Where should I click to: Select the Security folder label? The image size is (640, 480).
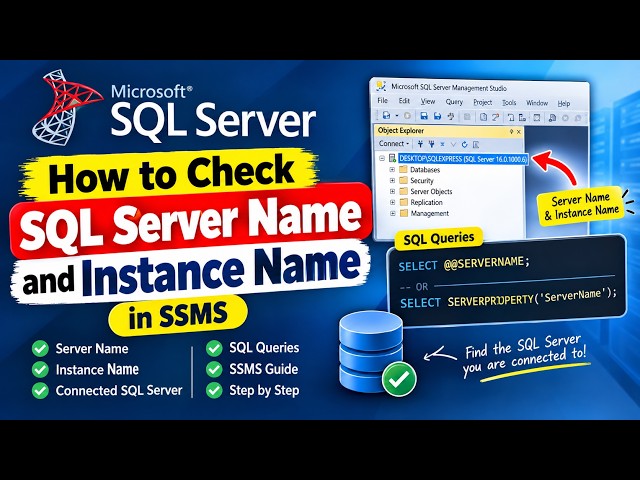click(422, 180)
